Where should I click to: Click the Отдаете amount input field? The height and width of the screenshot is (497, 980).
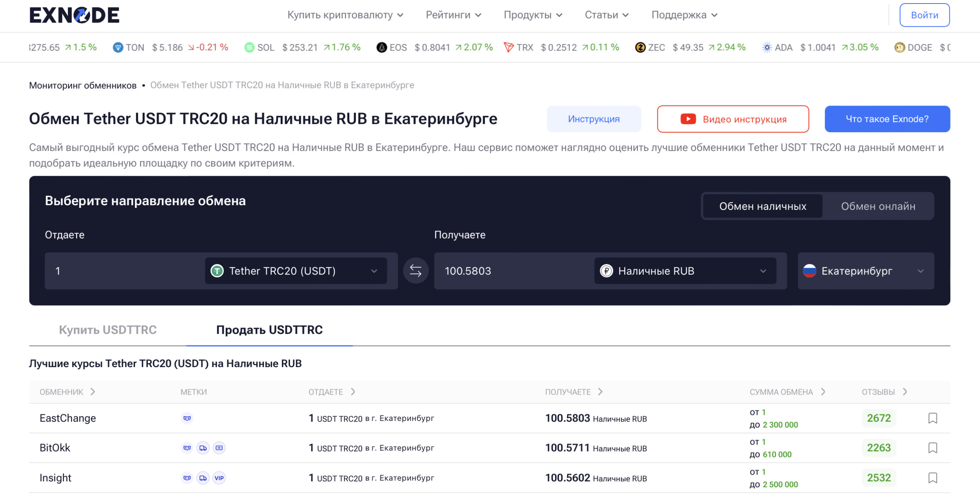[125, 271]
